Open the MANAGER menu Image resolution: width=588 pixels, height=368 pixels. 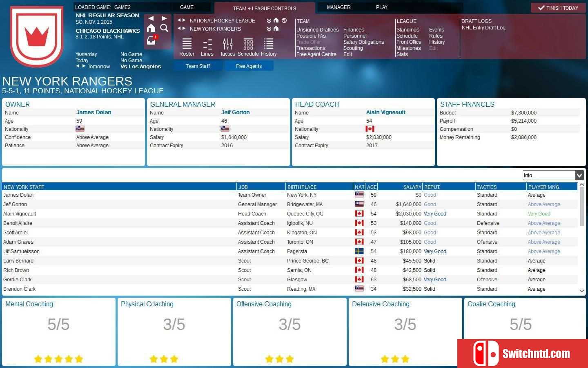(339, 7)
